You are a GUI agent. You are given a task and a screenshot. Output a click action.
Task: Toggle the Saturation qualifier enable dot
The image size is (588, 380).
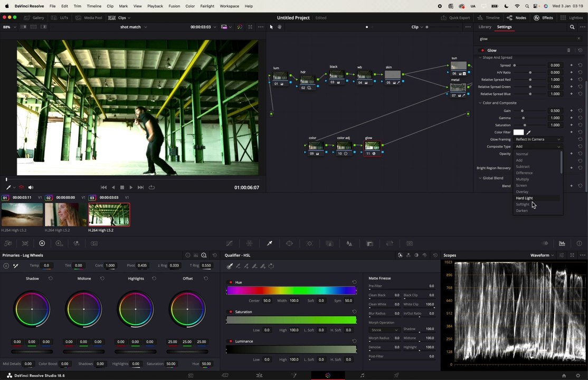point(231,312)
